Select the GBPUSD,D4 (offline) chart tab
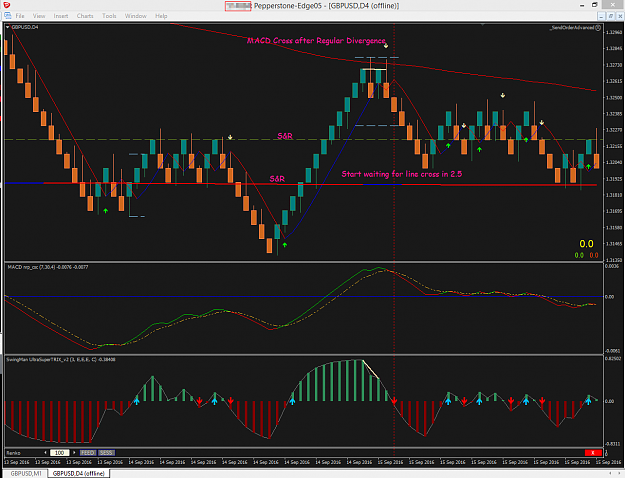The image size is (625, 478). (79, 473)
